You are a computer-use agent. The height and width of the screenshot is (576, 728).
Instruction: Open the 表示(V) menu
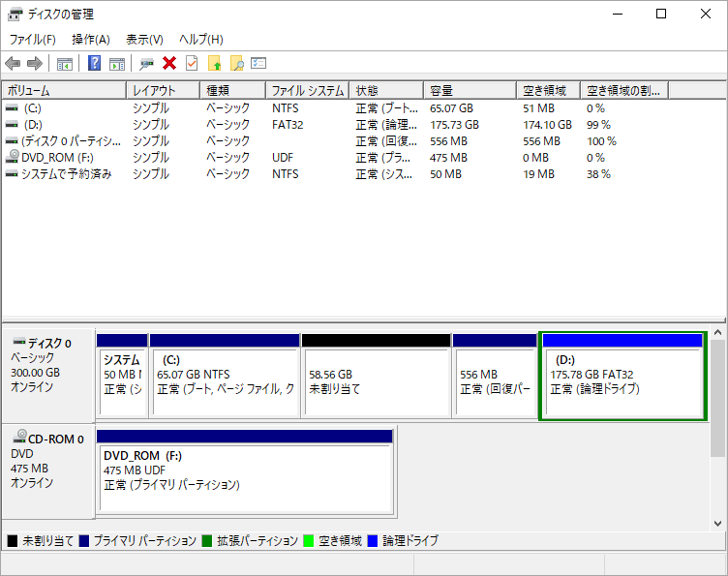(x=144, y=40)
